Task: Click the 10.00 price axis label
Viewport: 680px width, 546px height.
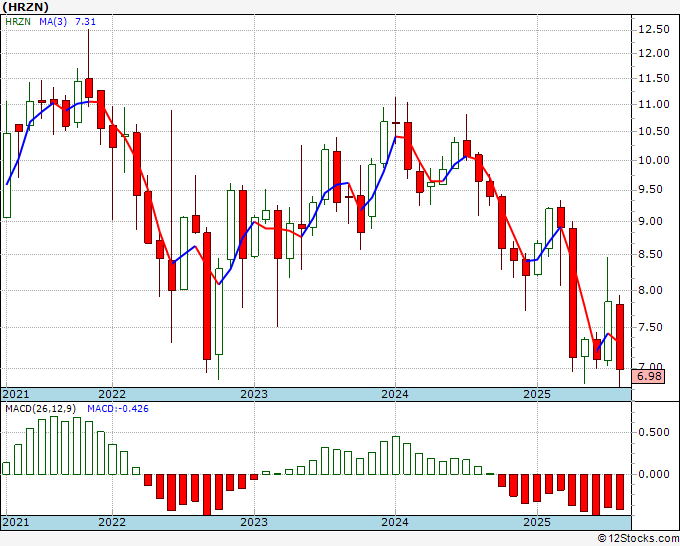Action: click(654, 160)
